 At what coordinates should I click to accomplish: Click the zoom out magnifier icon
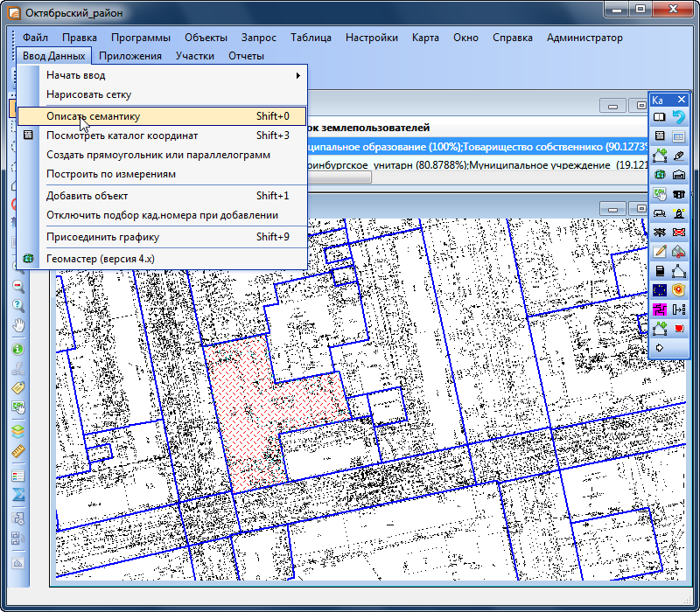click(x=17, y=286)
